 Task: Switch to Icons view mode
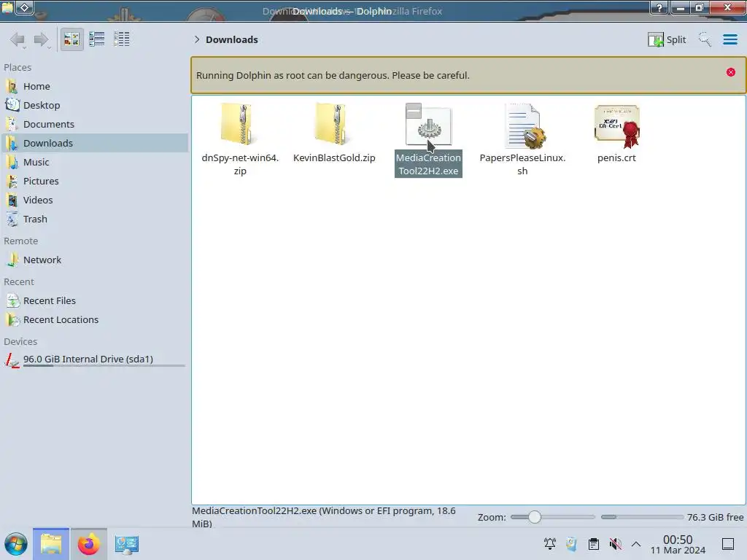point(72,39)
